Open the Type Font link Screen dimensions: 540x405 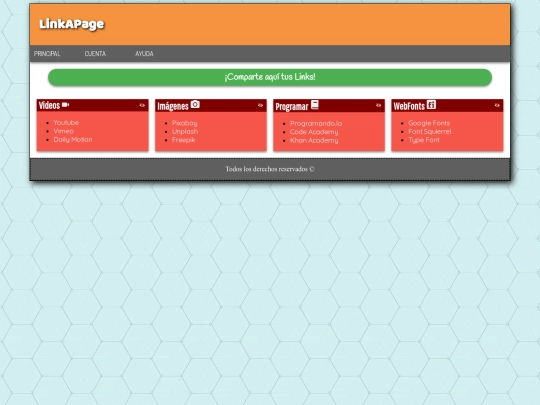[424, 140]
